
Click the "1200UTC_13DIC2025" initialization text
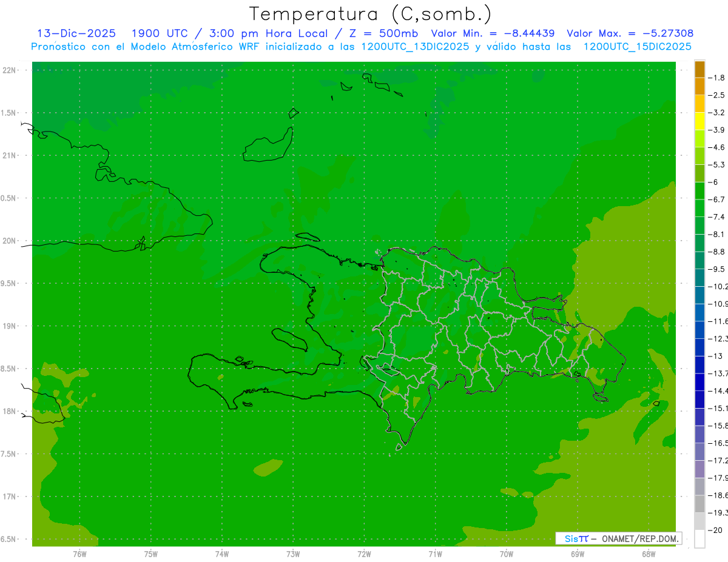[415, 46]
